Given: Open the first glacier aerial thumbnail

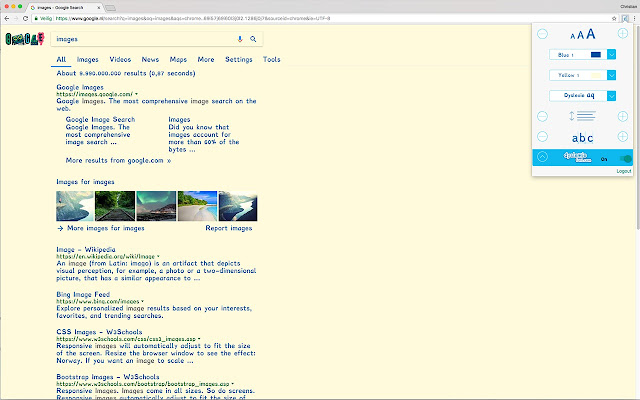Looking at the screenshot, I should (75, 206).
